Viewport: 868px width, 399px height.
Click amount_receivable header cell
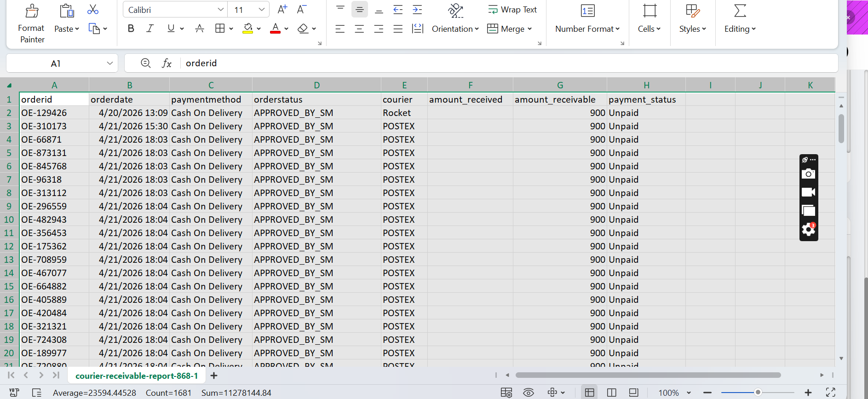click(x=560, y=99)
